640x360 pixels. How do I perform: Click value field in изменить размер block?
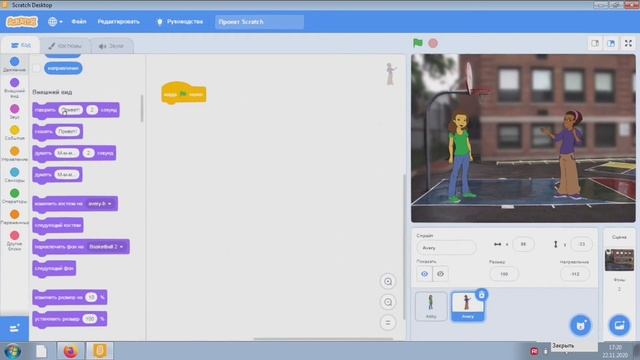point(91,298)
